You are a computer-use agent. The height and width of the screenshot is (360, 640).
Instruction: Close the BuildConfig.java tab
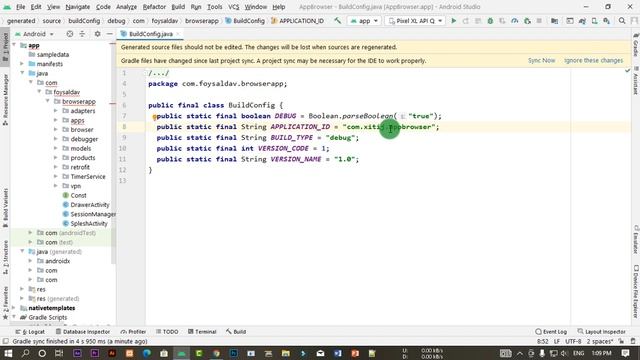tap(178, 34)
